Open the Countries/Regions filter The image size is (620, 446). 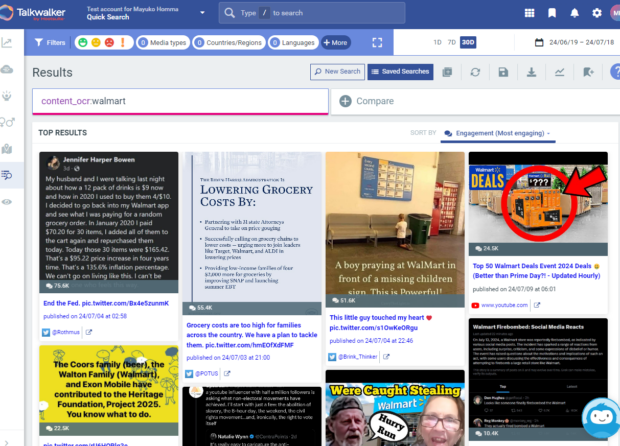click(x=229, y=42)
